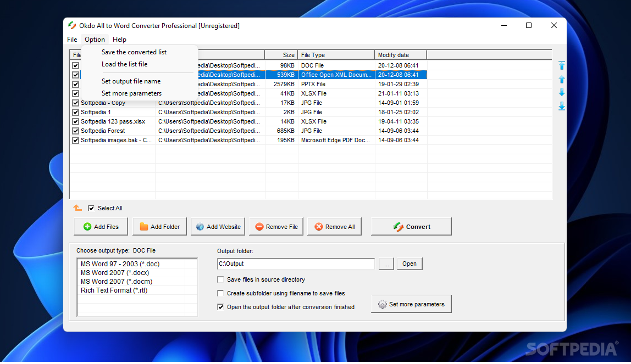Uncheck the Softpedia Forest checkbox

click(76, 131)
